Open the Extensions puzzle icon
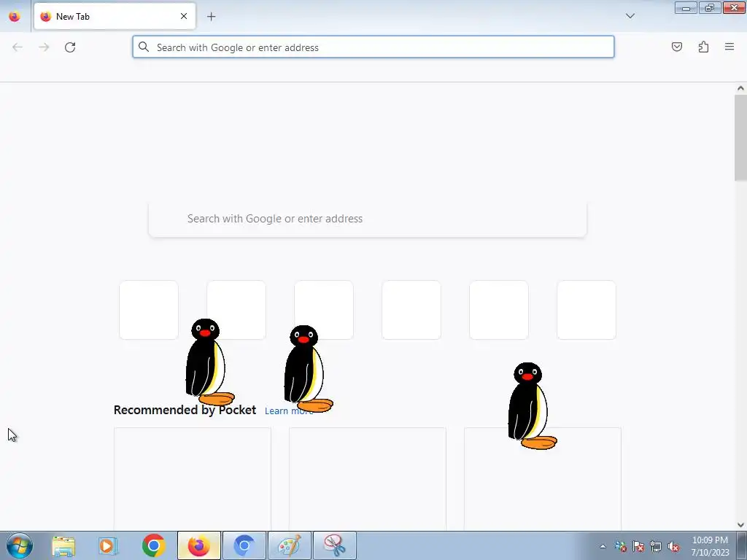Screen dimensions: 747x560 (x=703, y=47)
